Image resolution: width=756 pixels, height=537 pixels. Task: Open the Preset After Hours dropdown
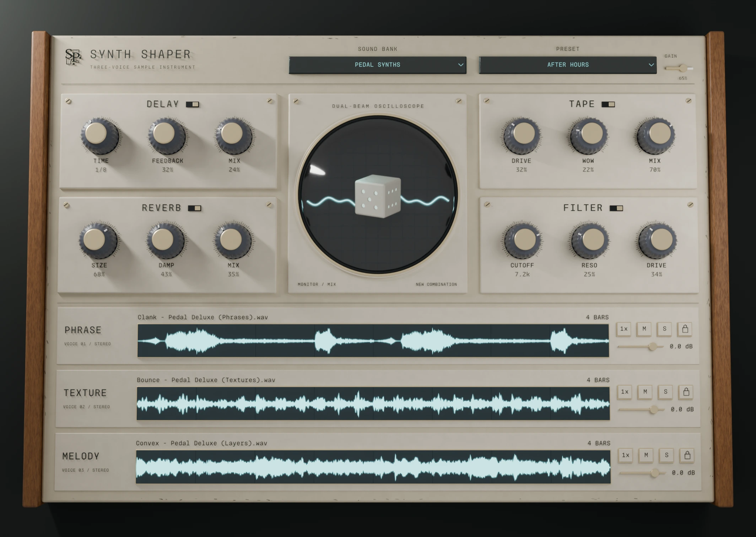click(568, 65)
